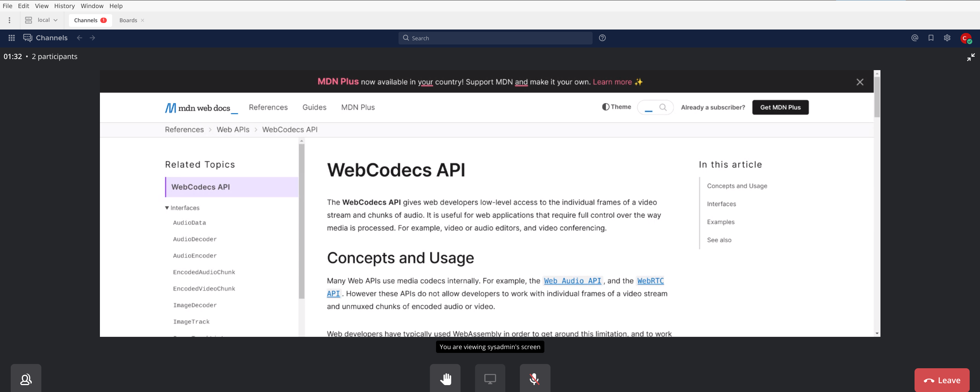Open the Settings gear
The height and width of the screenshot is (392, 980).
click(947, 38)
